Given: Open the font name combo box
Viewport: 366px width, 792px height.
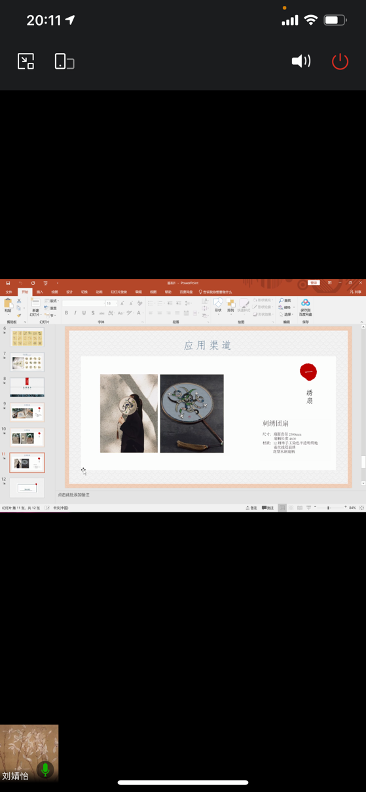Looking at the screenshot, I should [83, 303].
